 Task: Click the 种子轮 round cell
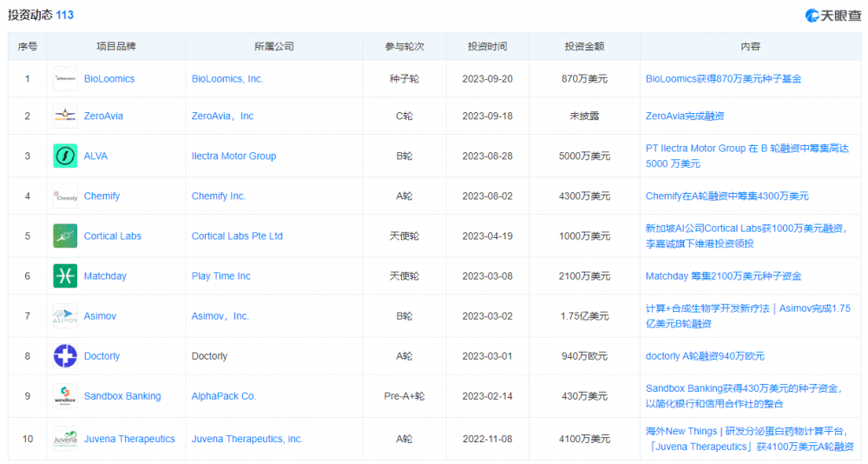(404, 79)
